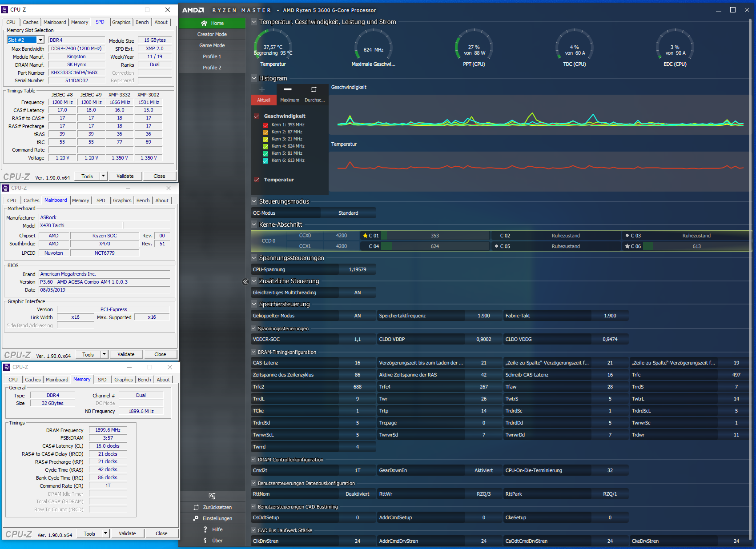
Task: Click Close in the Memory CPU-Z window
Action: [x=161, y=533]
